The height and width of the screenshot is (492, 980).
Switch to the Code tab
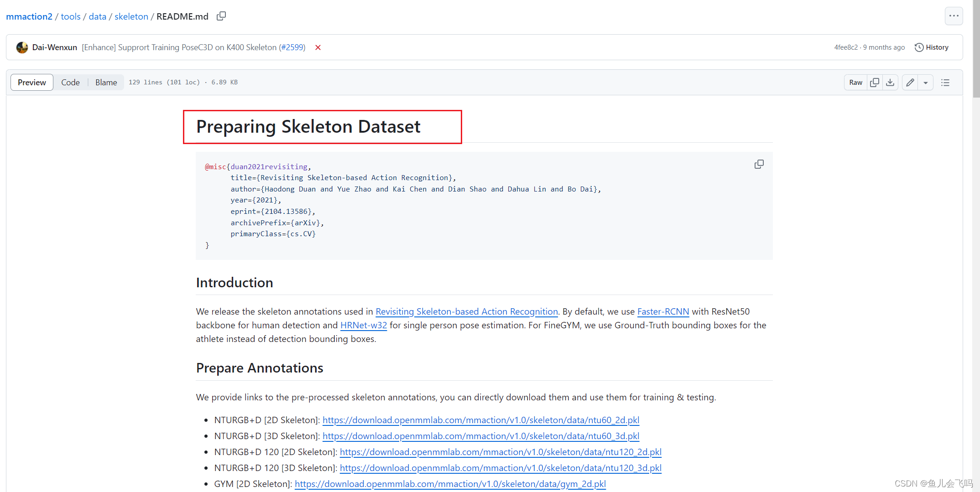pos(70,82)
